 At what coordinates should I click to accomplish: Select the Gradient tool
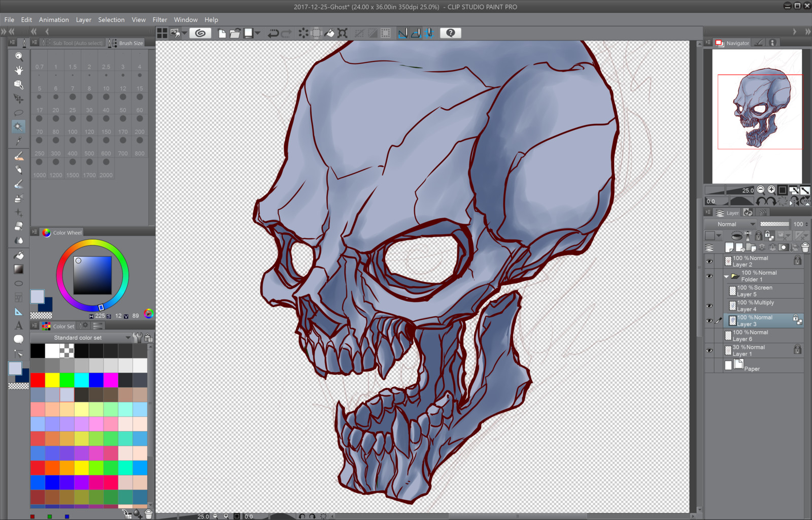pyautogui.click(x=19, y=269)
